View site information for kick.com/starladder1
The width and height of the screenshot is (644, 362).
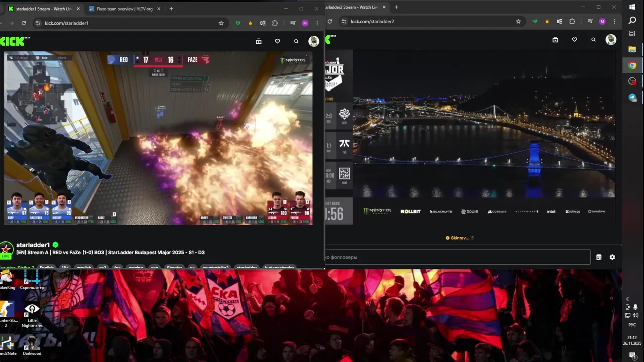[38, 23]
